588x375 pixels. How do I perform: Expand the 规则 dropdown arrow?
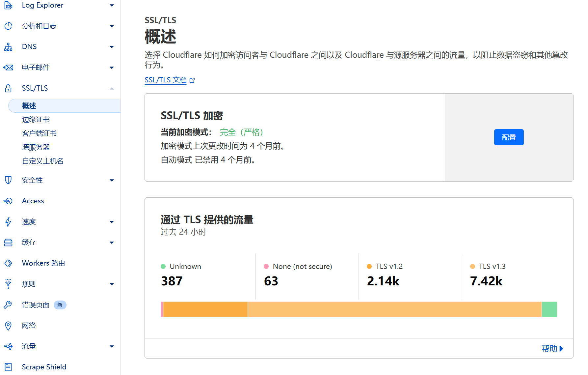click(x=112, y=284)
